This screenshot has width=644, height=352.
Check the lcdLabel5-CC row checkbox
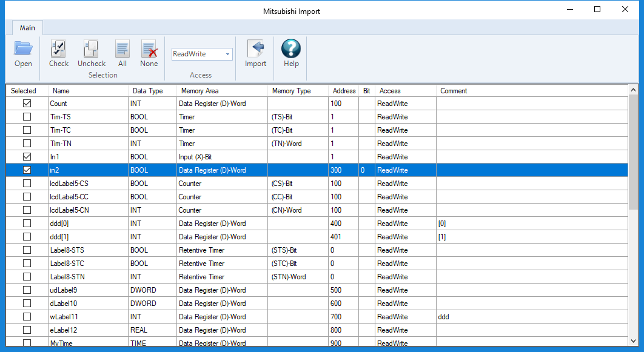coord(27,196)
